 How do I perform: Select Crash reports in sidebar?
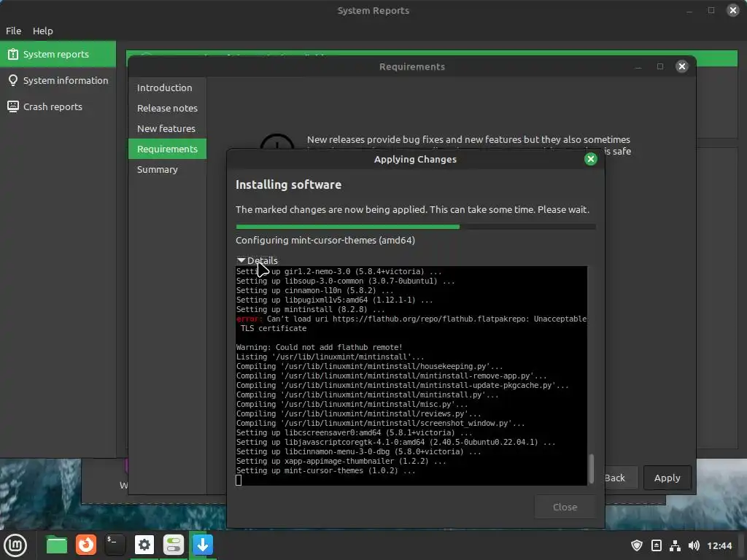58,106
